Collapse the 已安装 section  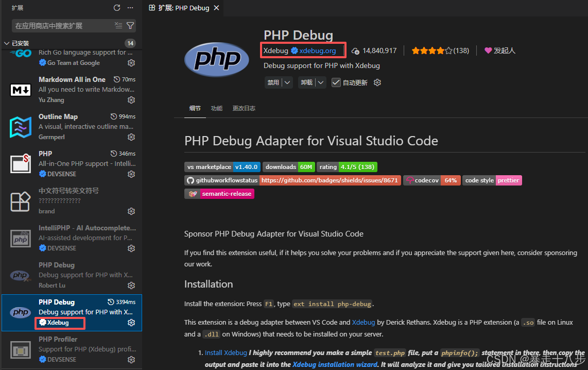[6, 43]
